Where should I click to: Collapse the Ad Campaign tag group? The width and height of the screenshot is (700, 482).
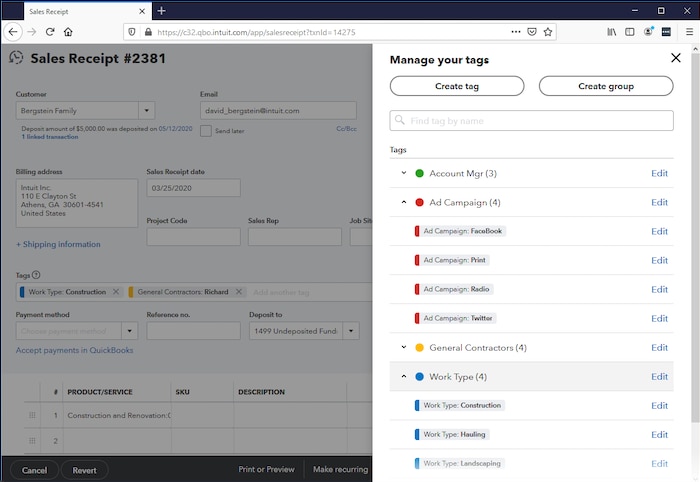click(404, 202)
